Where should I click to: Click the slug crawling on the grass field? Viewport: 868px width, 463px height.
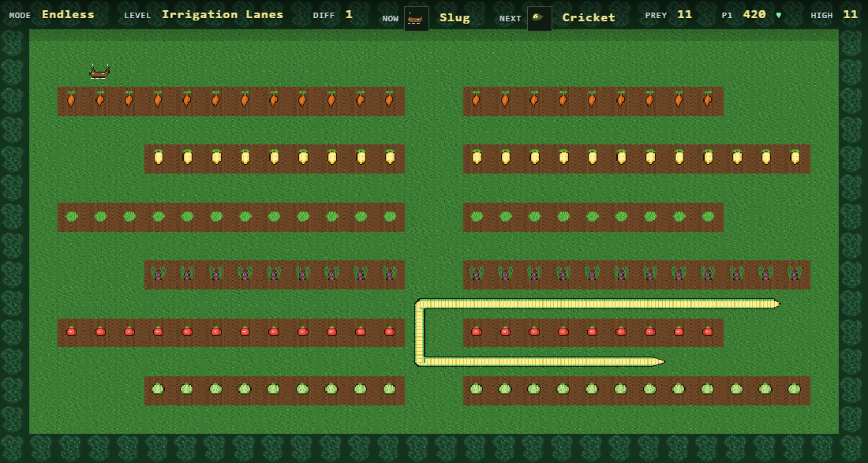coord(99,72)
